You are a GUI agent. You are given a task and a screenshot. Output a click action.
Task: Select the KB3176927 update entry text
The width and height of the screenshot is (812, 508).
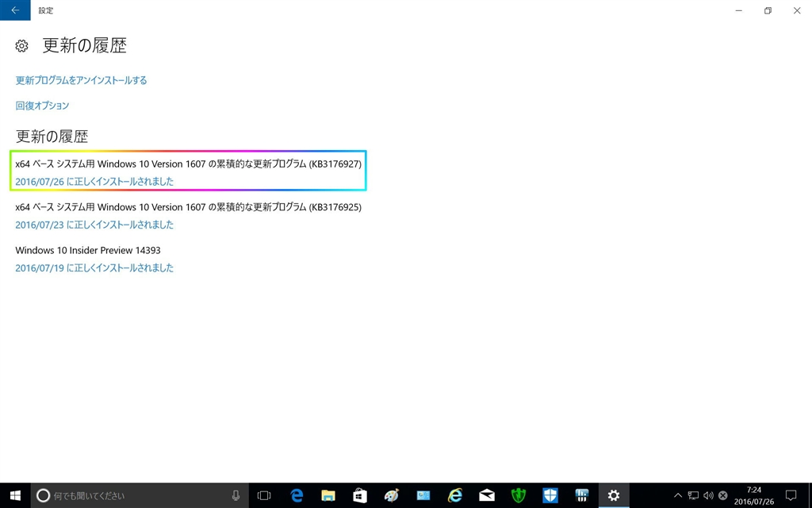pyautogui.click(x=189, y=164)
